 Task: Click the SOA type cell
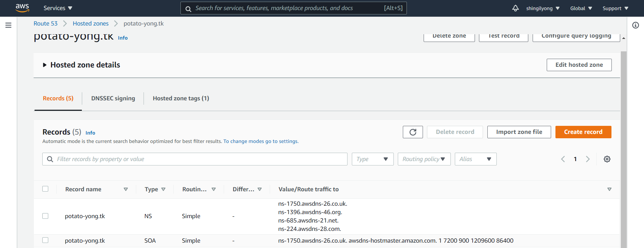[150, 241]
